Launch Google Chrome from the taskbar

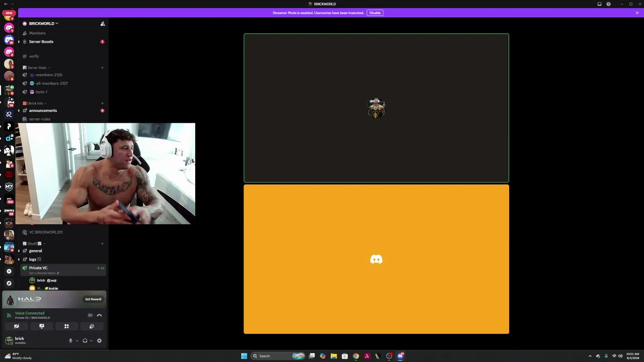[356, 356]
